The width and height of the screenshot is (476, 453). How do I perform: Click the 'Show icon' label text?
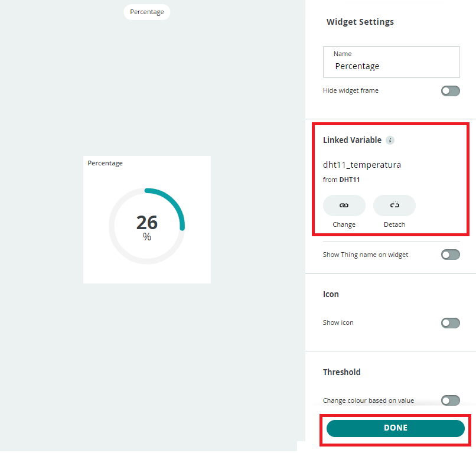[x=338, y=322]
